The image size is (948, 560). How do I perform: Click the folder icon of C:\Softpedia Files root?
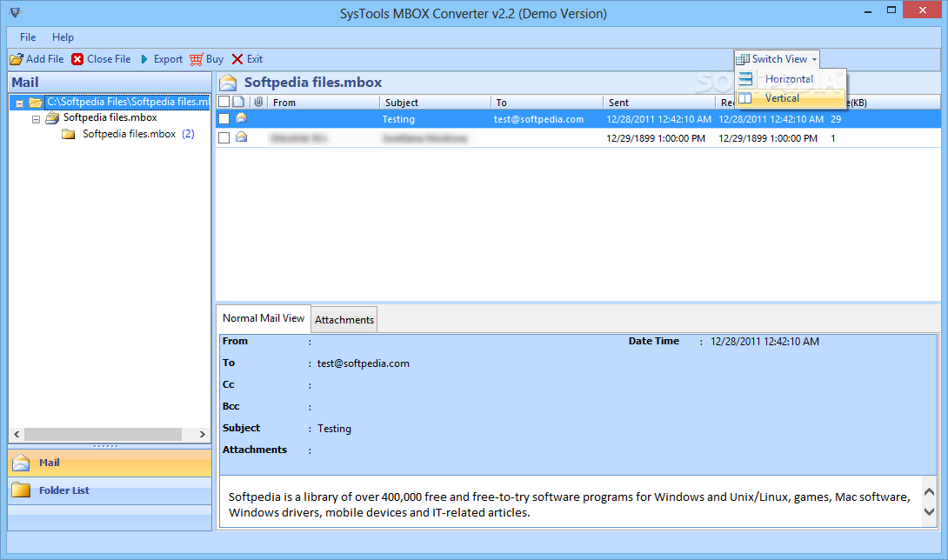36,103
